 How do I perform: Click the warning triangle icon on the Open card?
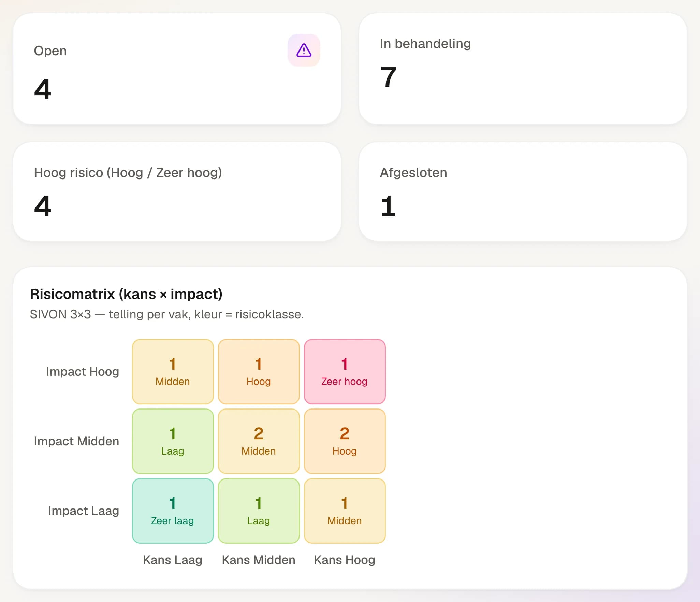coord(304,50)
